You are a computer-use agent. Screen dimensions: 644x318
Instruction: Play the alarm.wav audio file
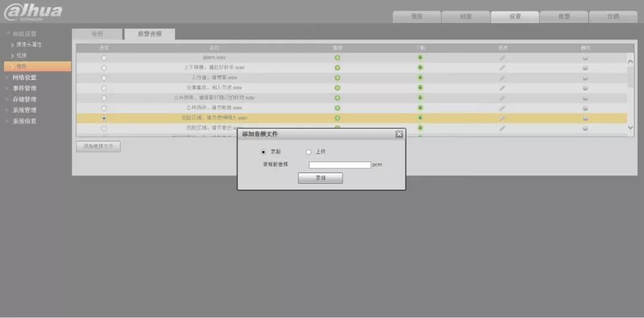337,57
